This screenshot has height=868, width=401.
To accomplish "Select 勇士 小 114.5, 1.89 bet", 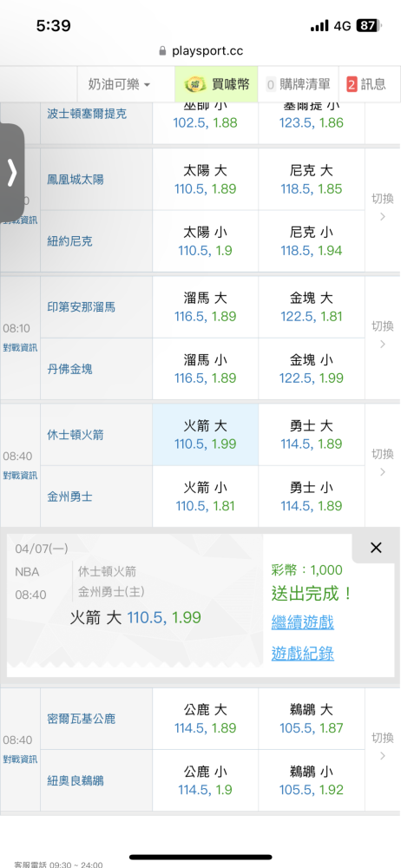I will (312, 496).
